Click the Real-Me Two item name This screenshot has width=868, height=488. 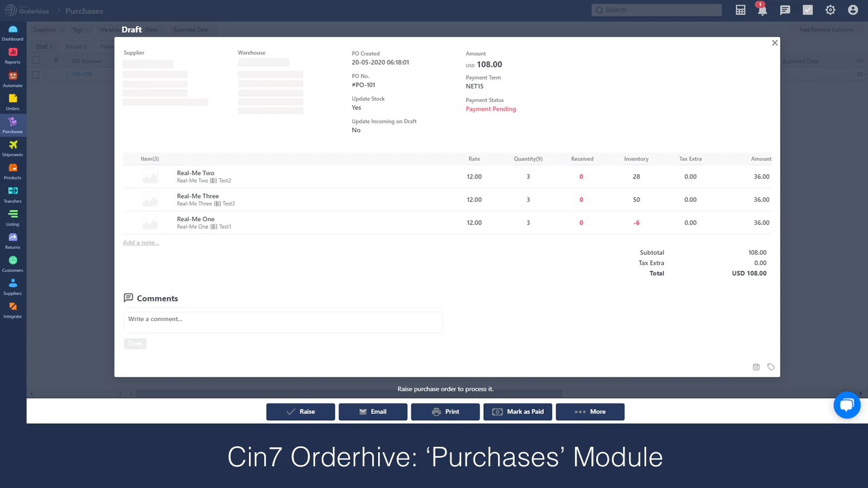pyautogui.click(x=195, y=173)
